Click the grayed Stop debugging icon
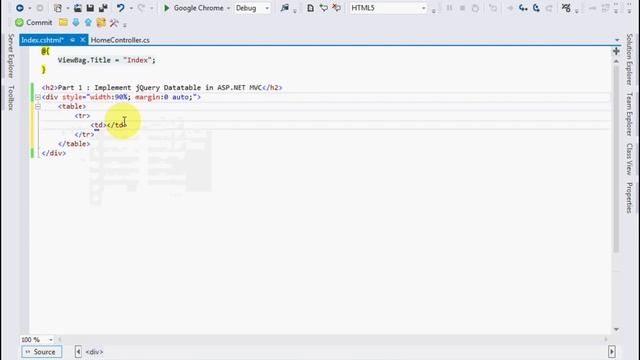The image size is (640, 360). [x=462, y=8]
